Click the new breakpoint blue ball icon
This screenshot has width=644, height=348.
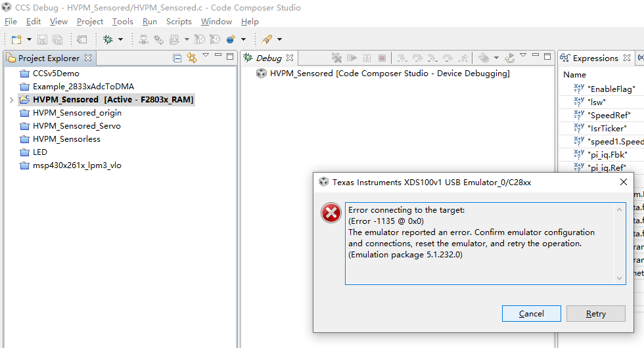click(231, 39)
